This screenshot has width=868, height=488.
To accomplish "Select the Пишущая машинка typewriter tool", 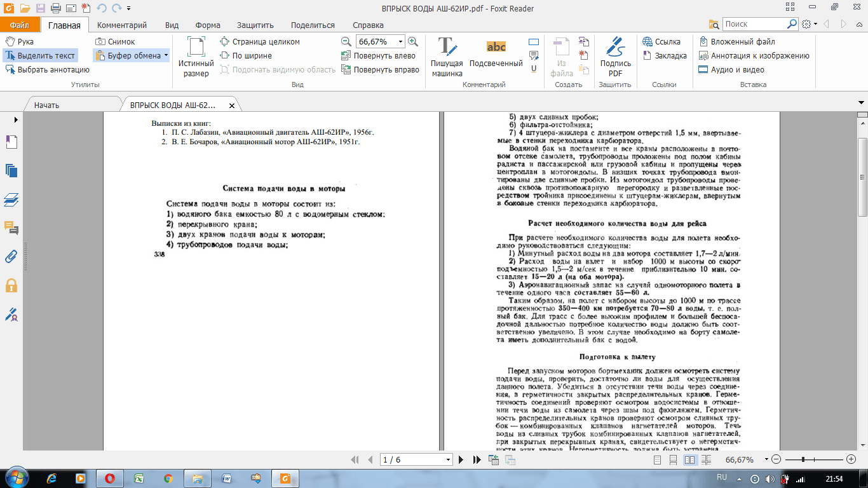I will (x=447, y=57).
